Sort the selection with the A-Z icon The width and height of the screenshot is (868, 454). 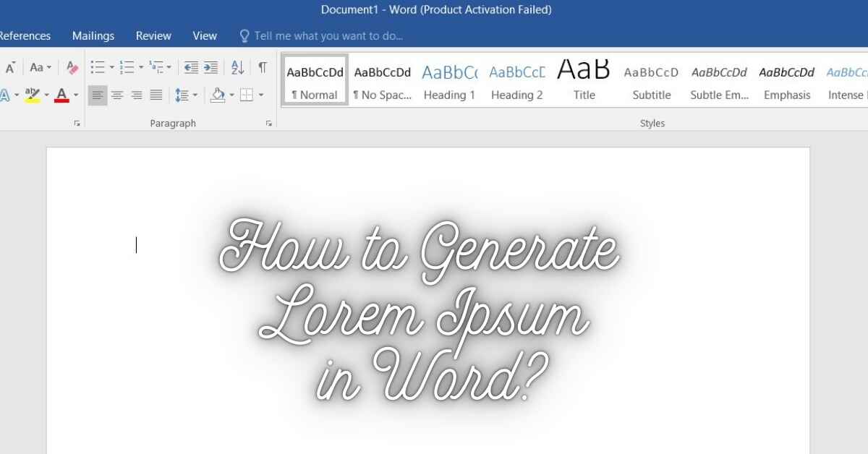point(237,68)
